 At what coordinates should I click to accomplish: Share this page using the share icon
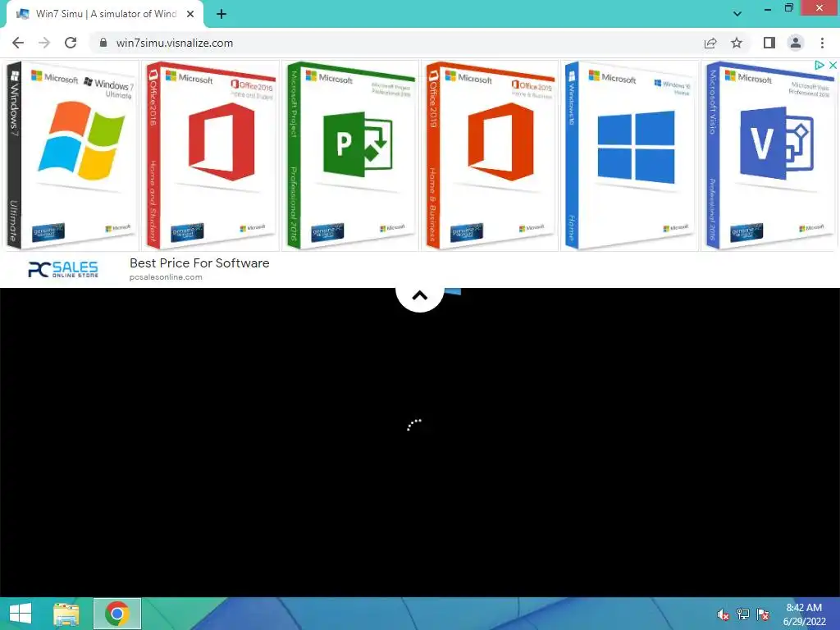[x=710, y=43]
